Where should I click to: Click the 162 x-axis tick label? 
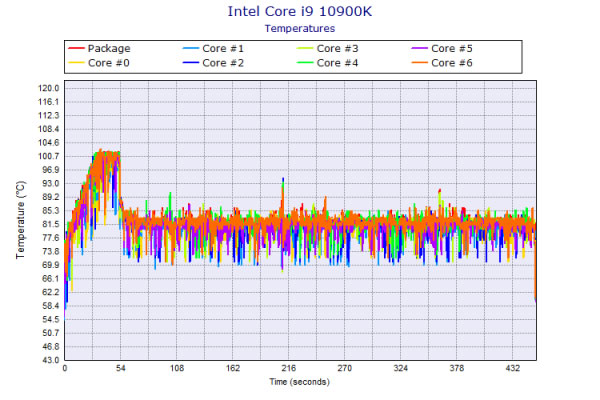(x=233, y=368)
